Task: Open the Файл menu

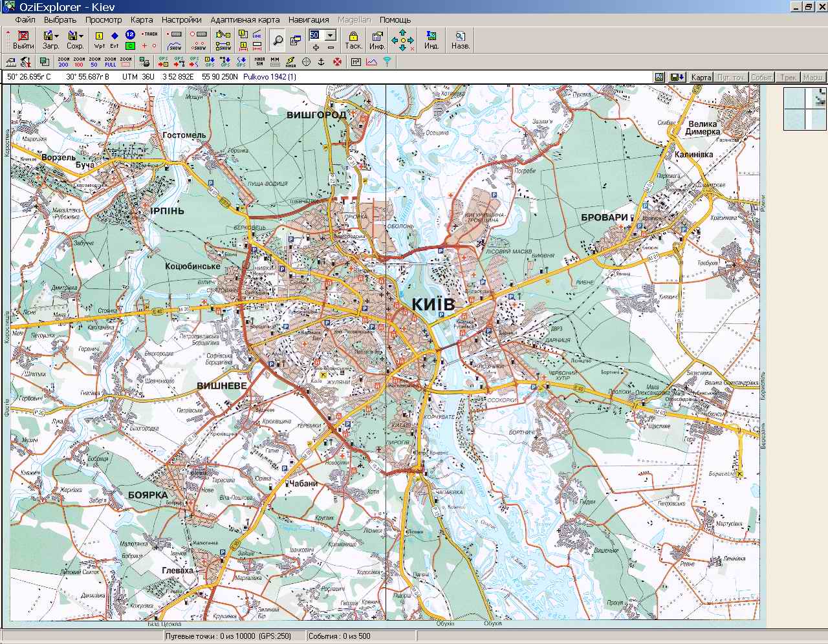Action: click(x=25, y=19)
